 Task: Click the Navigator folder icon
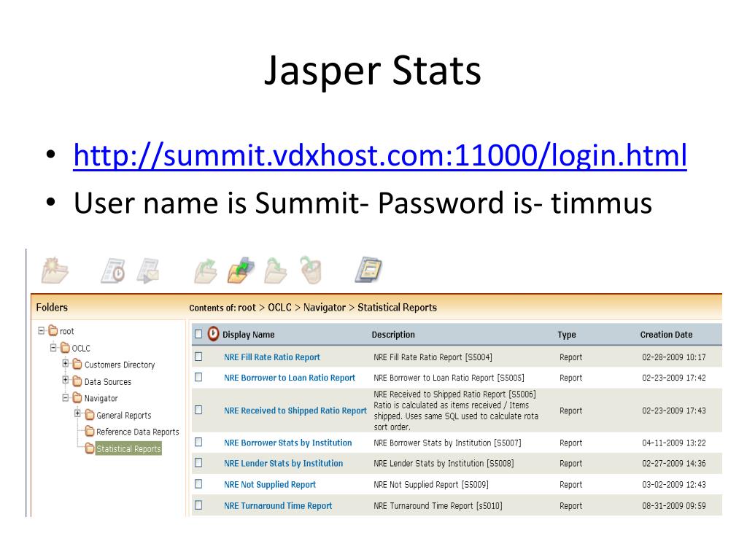(77, 397)
